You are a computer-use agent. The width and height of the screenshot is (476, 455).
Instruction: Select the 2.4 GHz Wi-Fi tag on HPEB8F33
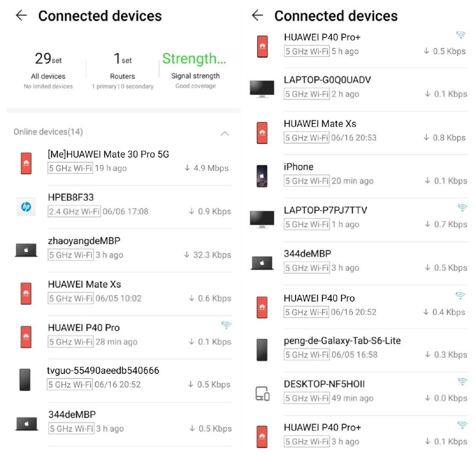pos(74,211)
